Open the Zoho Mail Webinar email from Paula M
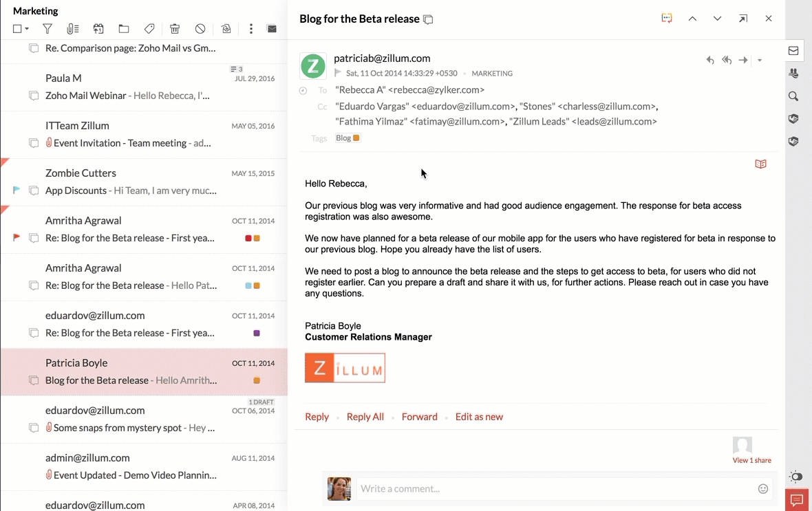This screenshot has height=511, width=812. pyautogui.click(x=127, y=96)
